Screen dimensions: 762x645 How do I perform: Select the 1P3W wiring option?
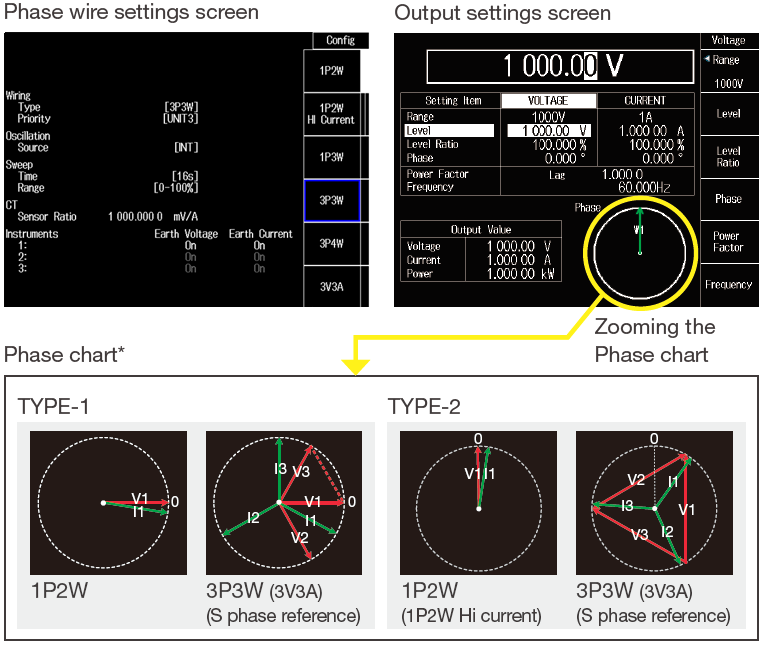pyautogui.click(x=331, y=157)
